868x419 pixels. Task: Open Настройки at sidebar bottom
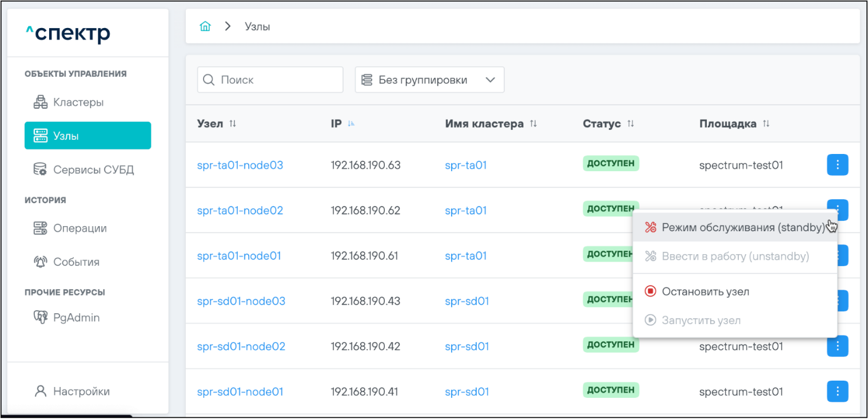[x=81, y=392]
